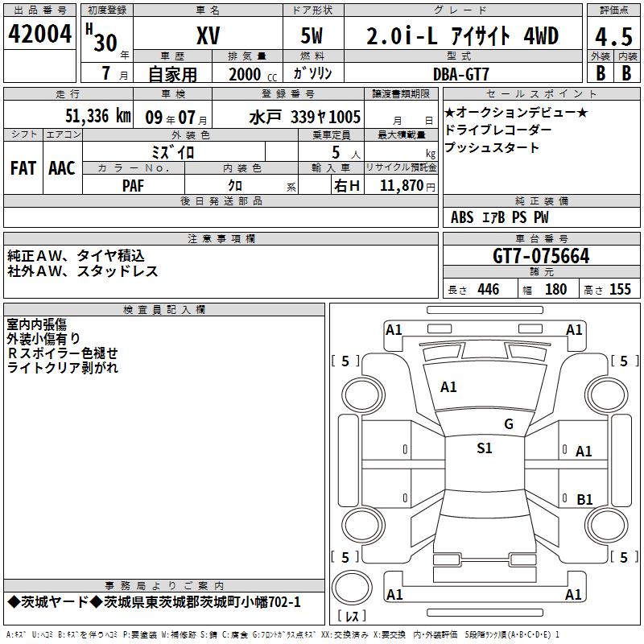Click the damage code legend line

click(283, 634)
